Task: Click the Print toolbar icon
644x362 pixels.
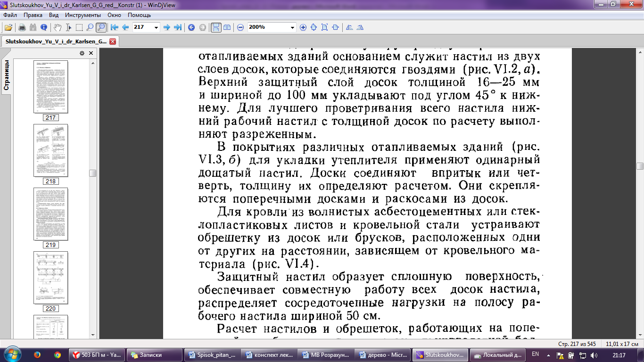Action: [x=22, y=27]
